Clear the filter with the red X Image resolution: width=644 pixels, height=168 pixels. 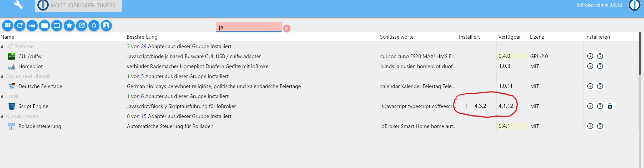(x=287, y=28)
